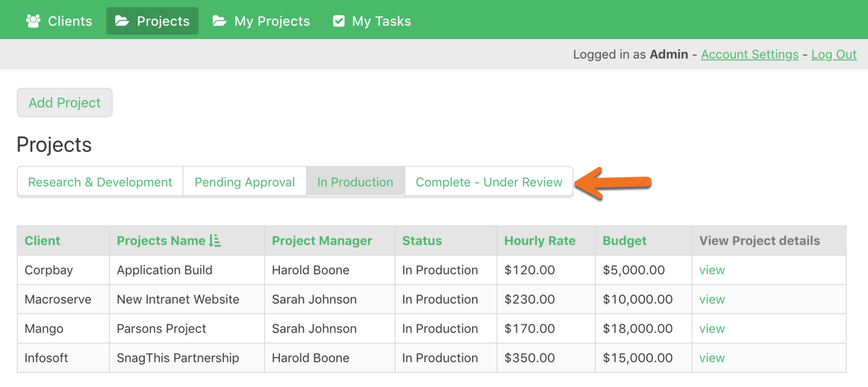The height and width of the screenshot is (387, 868).
Task: View details for Application Build project
Action: click(711, 270)
